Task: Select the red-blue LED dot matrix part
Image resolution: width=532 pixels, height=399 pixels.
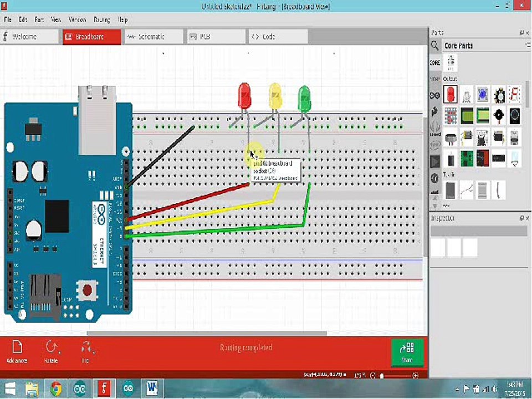Action: point(450,116)
